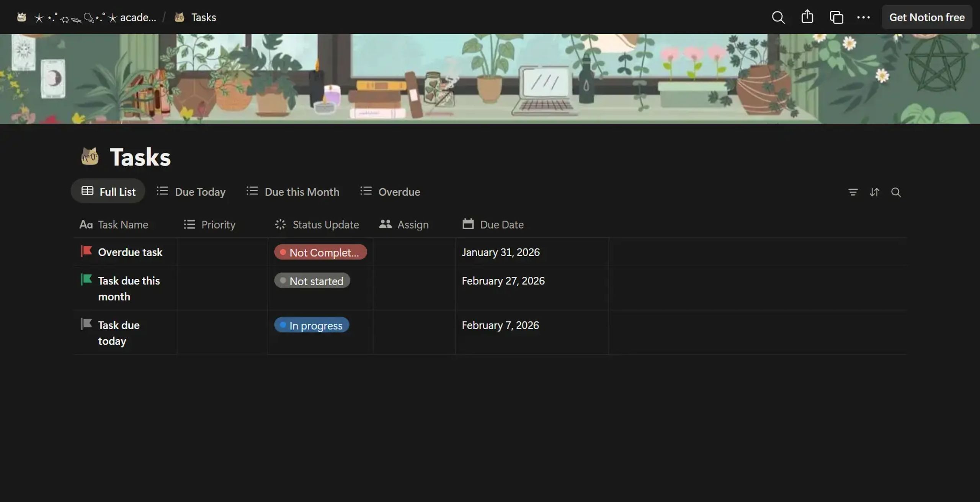This screenshot has height=502, width=980.
Task: Click the Get Notion free button
Action: point(927,17)
